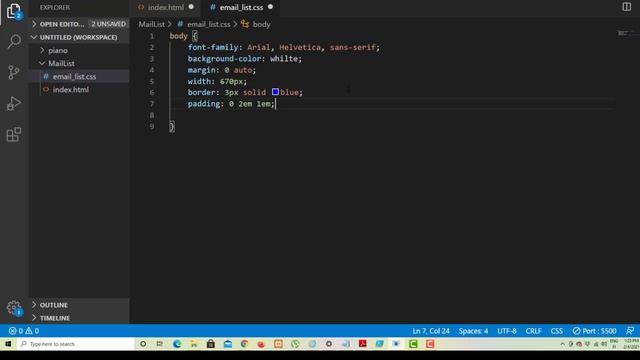Open Adobe Acrobat red icon on taskbar
Viewport: 640px width, 360px height.
pyautogui.click(x=362, y=344)
